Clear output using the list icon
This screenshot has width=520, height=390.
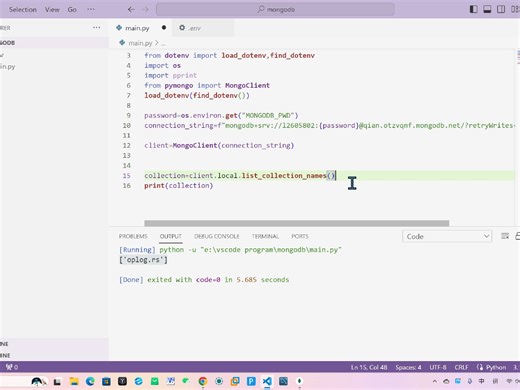(505, 236)
